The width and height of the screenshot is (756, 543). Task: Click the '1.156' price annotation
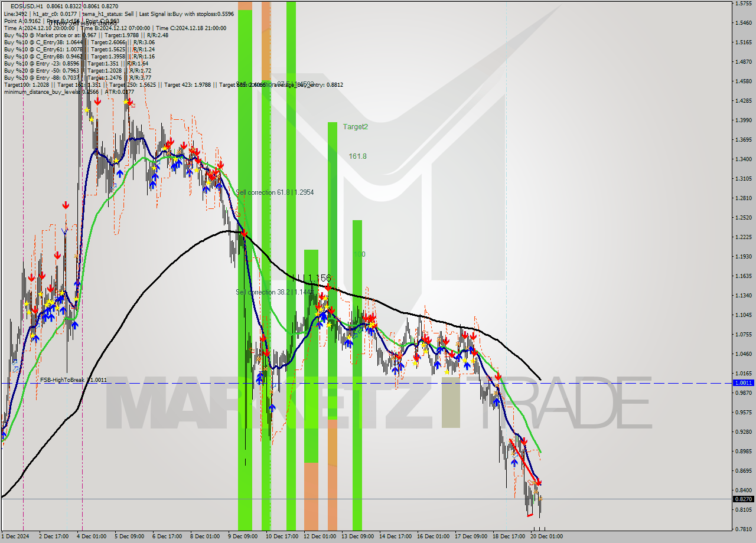[320, 278]
